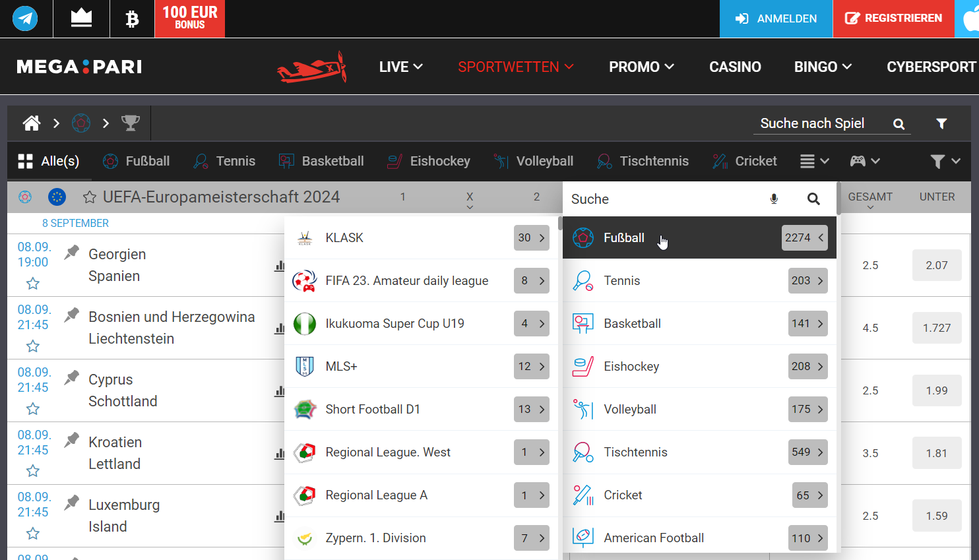Click the Bitcoin payments icon
This screenshot has width=979, height=560.
[132, 18]
